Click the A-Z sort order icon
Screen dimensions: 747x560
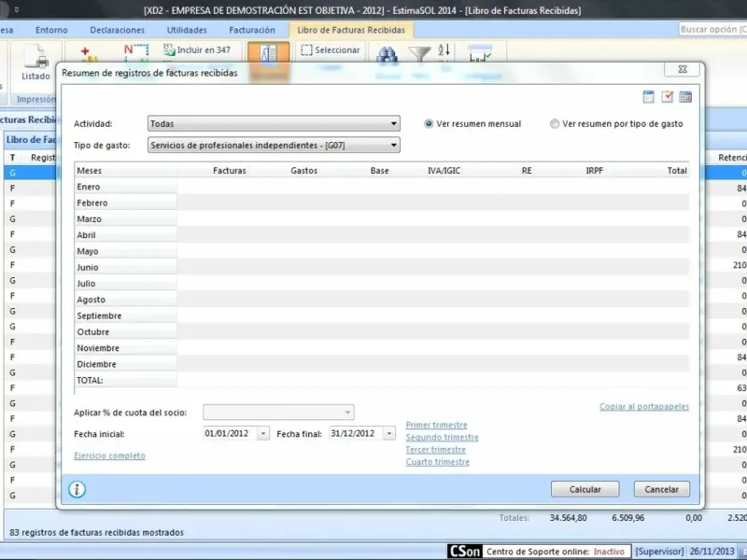pos(444,50)
